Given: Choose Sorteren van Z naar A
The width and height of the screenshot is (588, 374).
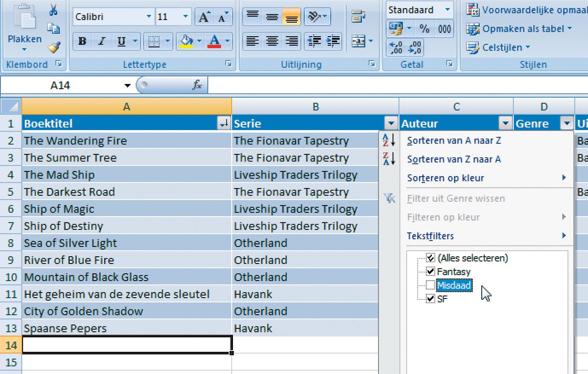Looking at the screenshot, I should (454, 159).
